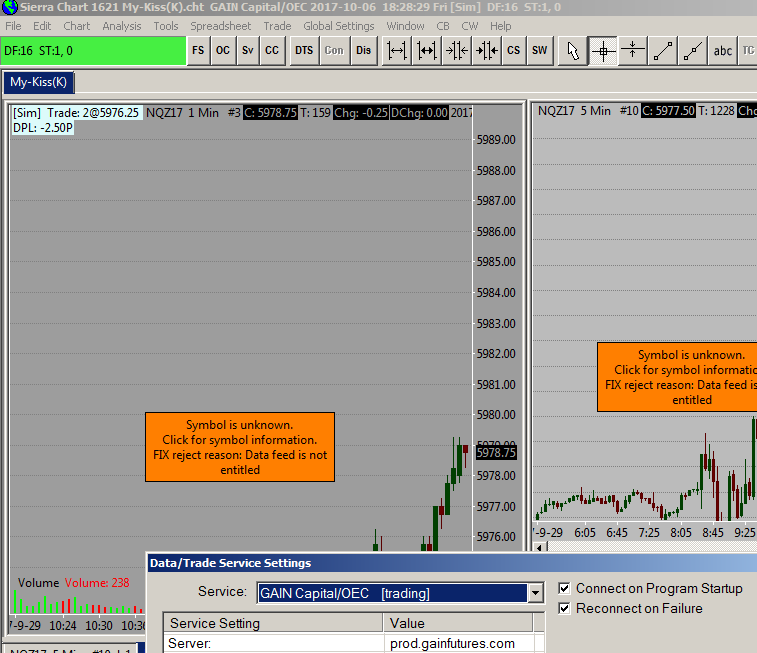Click the NQZ17 1 Min chart header
This screenshot has width=757, height=653.
pos(182,113)
